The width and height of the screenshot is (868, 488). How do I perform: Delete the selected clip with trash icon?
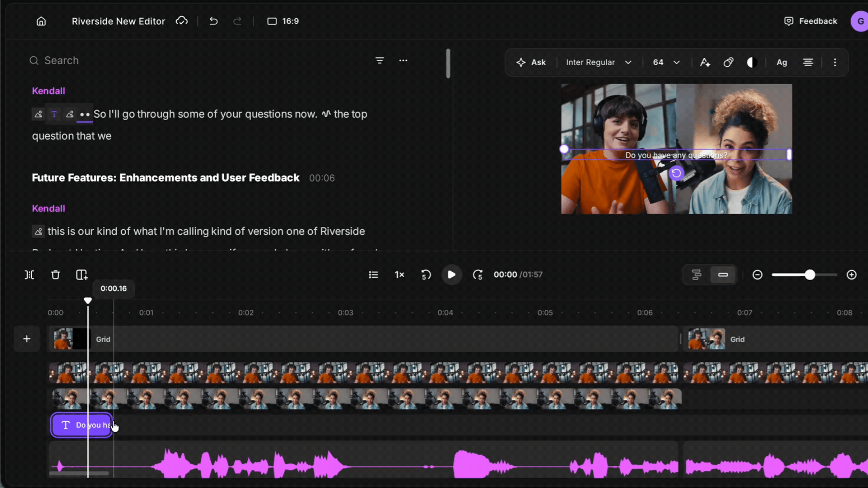coord(56,275)
